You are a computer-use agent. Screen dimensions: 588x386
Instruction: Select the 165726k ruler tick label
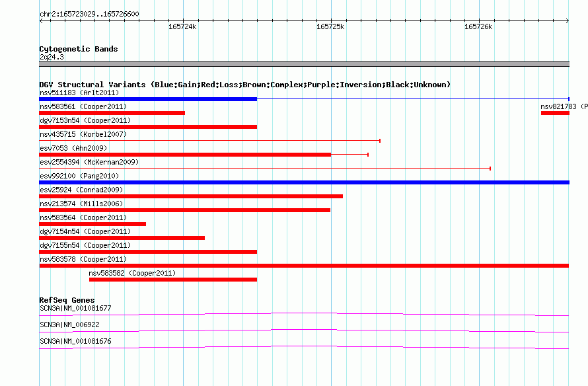(478, 26)
